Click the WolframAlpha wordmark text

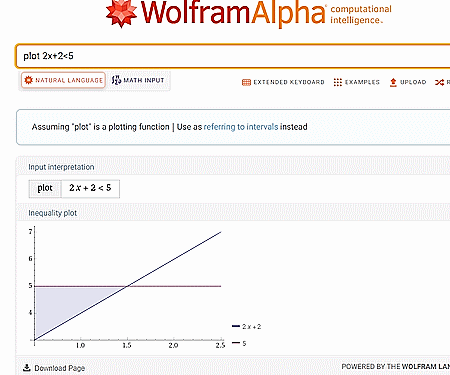233,13
